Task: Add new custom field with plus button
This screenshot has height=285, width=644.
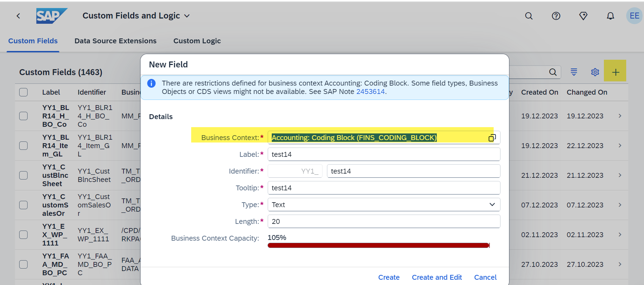Action: tap(615, 72)
